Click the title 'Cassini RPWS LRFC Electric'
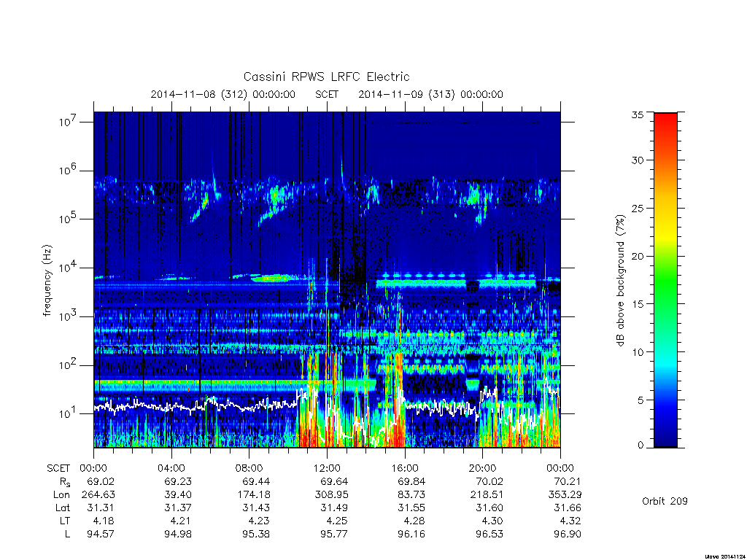This screenshot has height=560, width=747. click(x=326, y=77)
